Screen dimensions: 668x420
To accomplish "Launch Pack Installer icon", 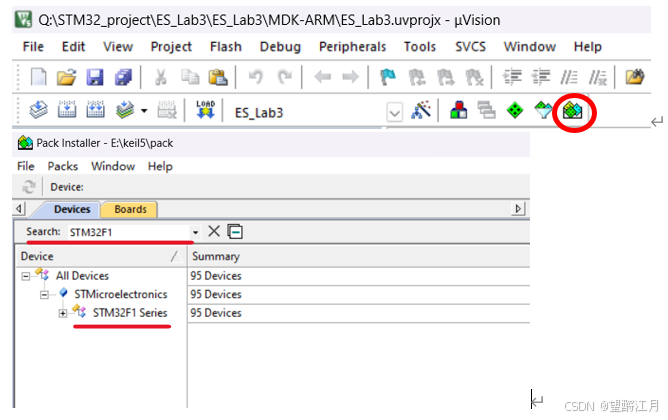I will 572,112.
